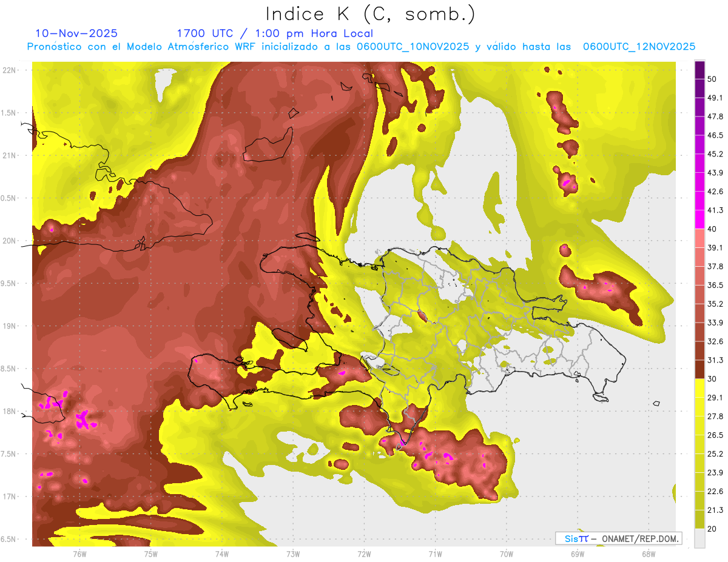The height and width of the screenshot is (562, 728).
Task: Click the "68W" longitude label
Action: click(x=649, y=554)
